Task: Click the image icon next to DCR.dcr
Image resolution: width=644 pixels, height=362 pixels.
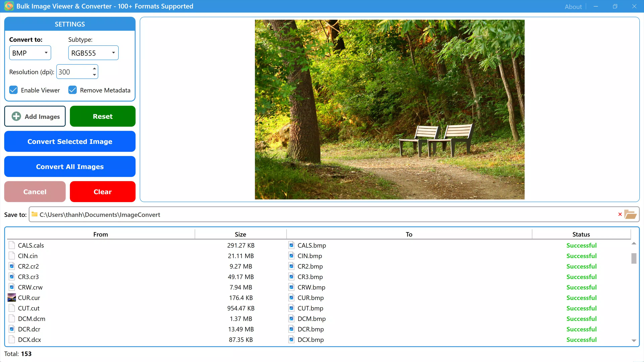Action: click(12, 329)
